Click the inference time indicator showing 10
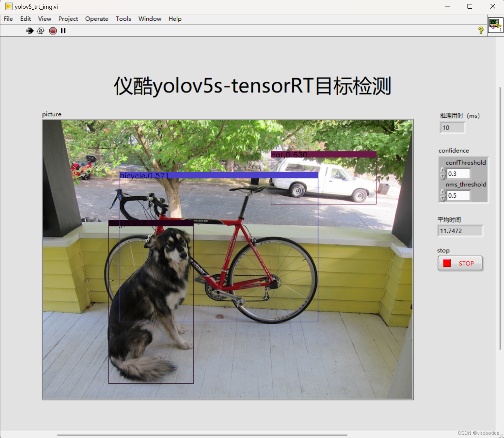 (x=452, y=128)
